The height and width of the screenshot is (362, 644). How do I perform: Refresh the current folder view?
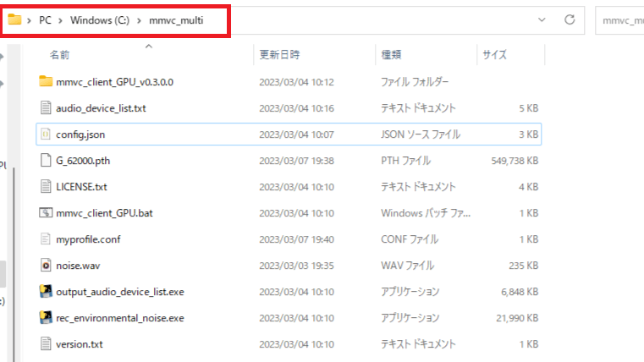click(570, 19)
